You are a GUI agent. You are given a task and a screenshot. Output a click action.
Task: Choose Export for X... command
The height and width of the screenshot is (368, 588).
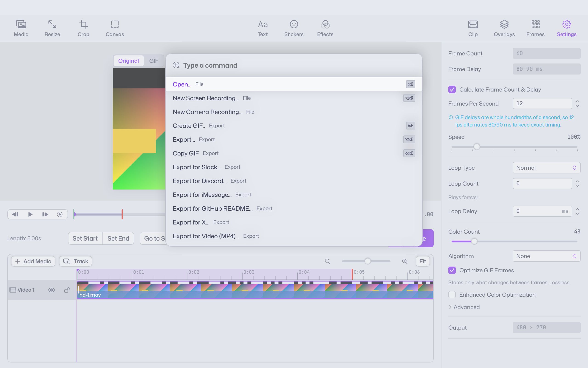294,222
